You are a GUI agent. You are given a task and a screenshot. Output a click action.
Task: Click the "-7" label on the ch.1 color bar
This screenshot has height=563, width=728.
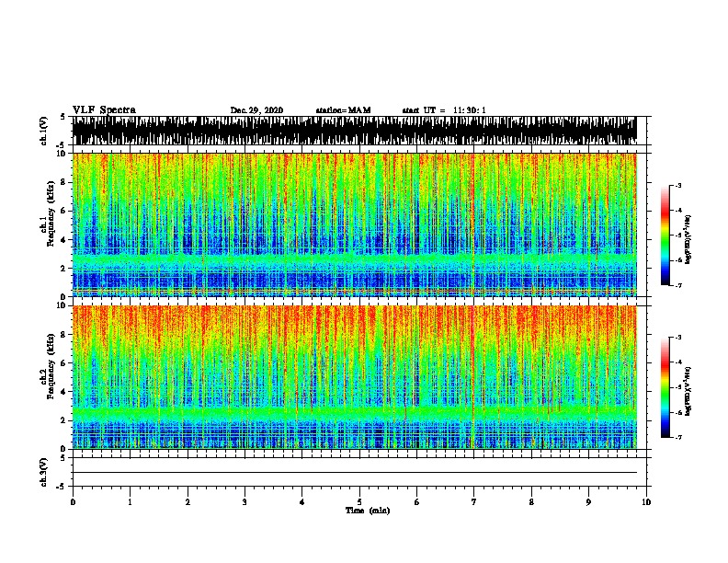tap(677, 285)
